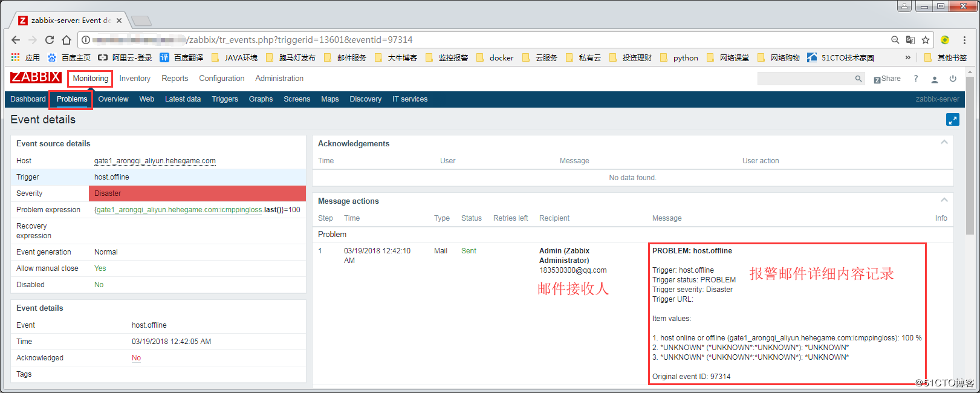Click the Disaster severity cell
The image size is (980, 393).
pyautogui.click(x=197, y=193)
